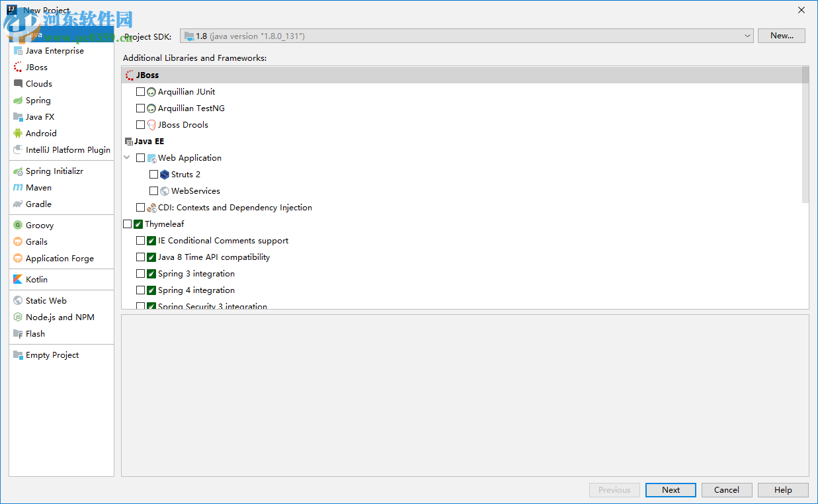Image resolution: width=818 pixels, height=504 pixels.
Task: Select the Maven icon
Action: [18, 188]
